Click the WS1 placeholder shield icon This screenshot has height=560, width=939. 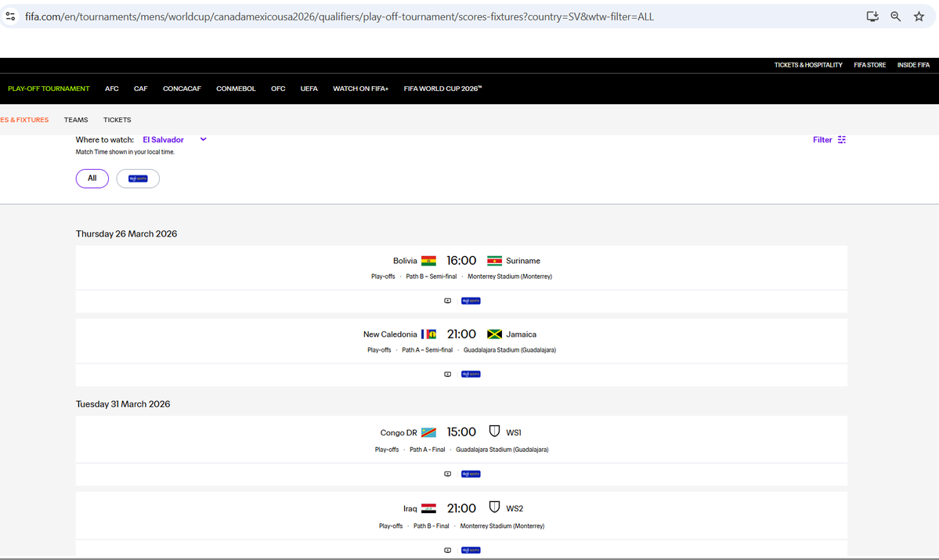[x=494, y=432]
